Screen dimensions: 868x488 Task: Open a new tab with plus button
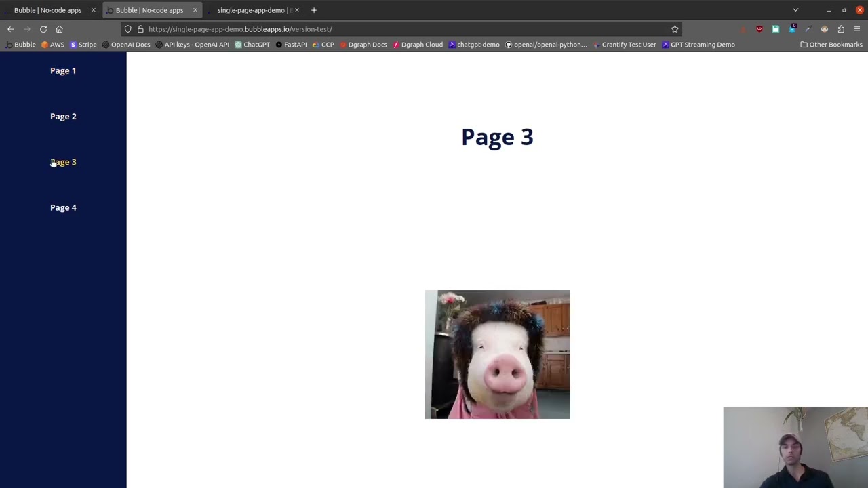(x=314, y=10)
